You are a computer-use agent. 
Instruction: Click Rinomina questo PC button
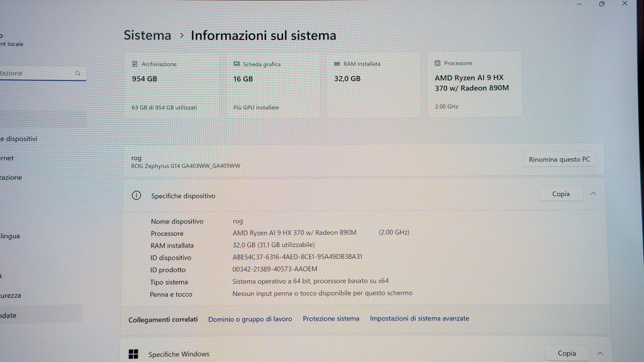pos(559,159)
